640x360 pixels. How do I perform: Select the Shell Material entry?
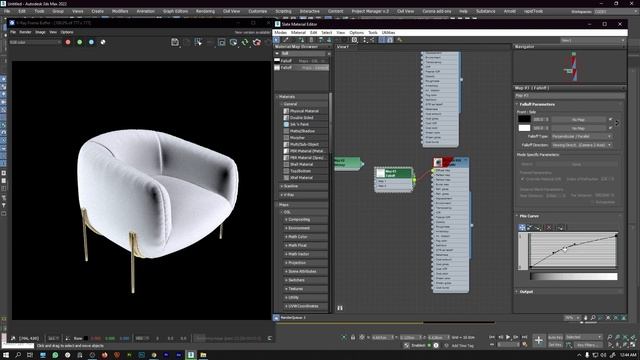tap(305, 164)
